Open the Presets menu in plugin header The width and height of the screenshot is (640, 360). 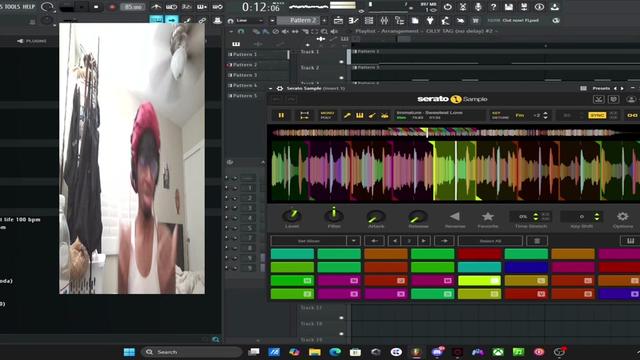point(601,88)
